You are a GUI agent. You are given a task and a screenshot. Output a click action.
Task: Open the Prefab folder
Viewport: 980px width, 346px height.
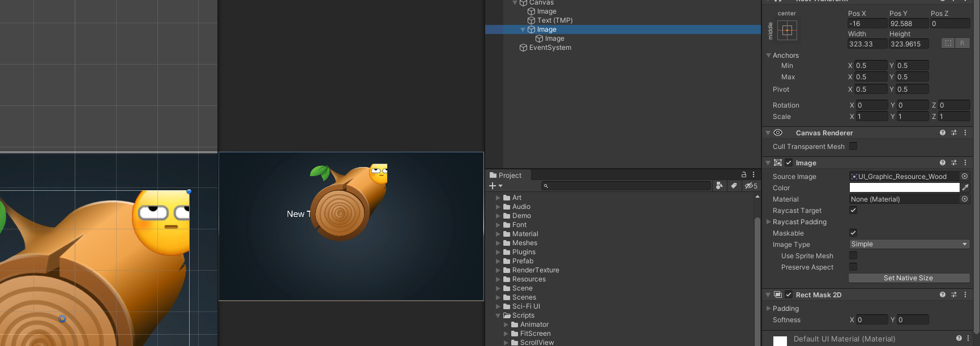click(x=523, y=261)
